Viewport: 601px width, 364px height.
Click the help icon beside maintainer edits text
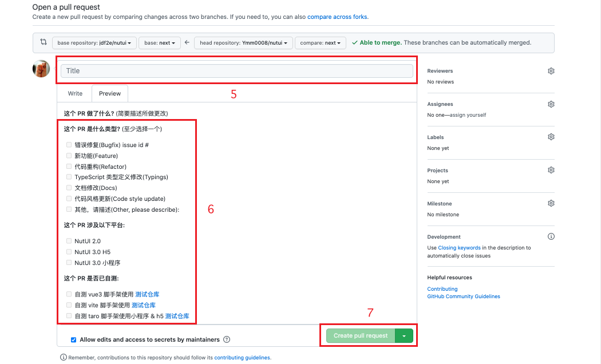tap(227, 339)
